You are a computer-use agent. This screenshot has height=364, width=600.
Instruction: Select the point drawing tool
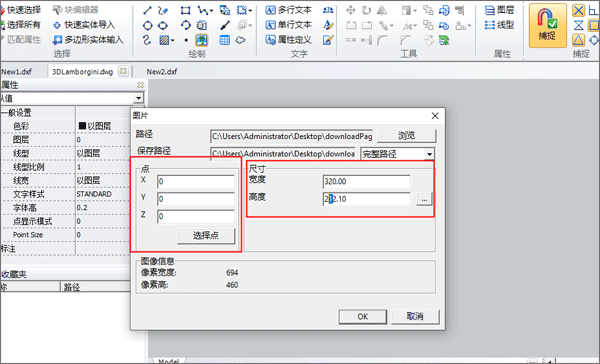[186, 40]
